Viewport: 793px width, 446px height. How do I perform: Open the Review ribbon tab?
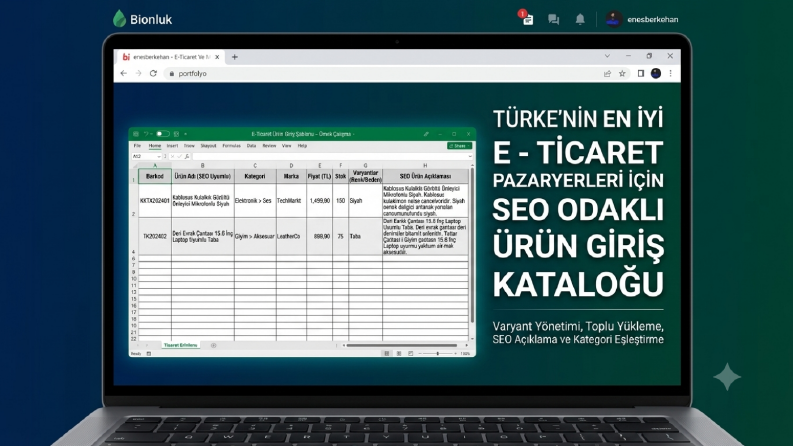(269, 146)
